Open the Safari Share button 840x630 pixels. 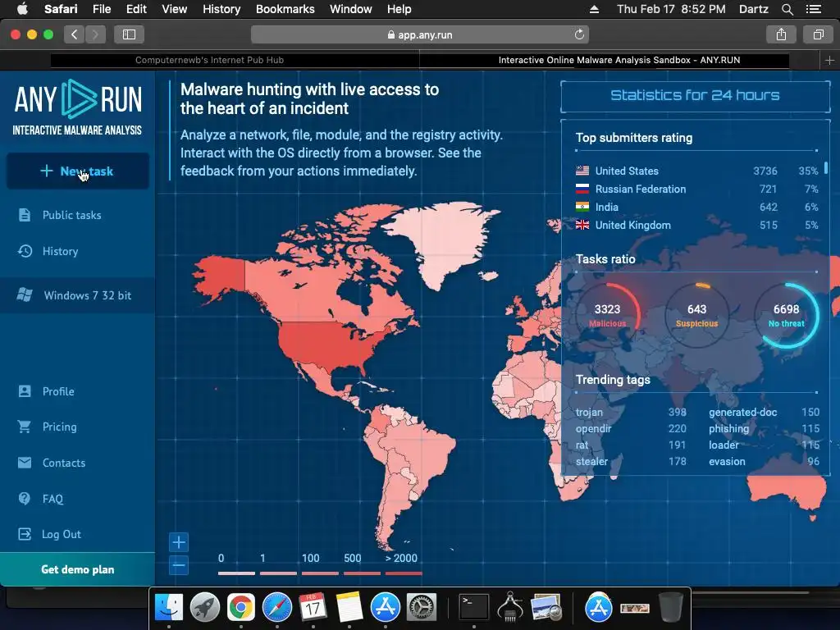(x=781, y=34)
